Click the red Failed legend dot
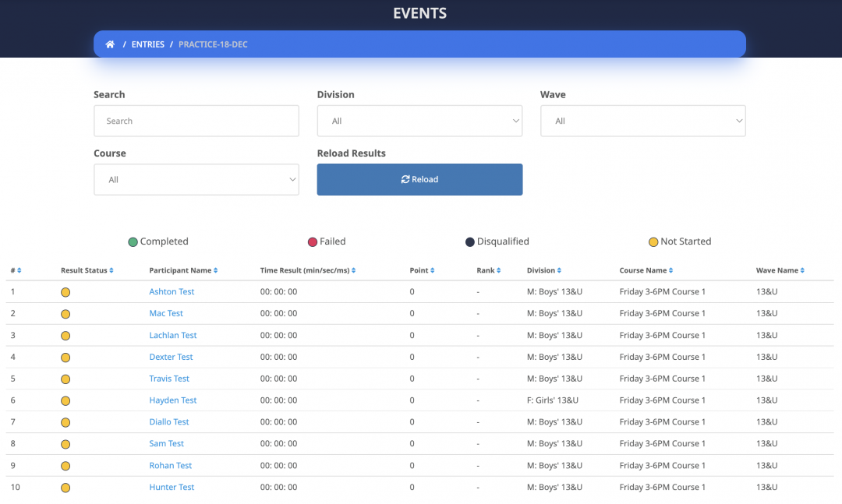 click(313, 242)
